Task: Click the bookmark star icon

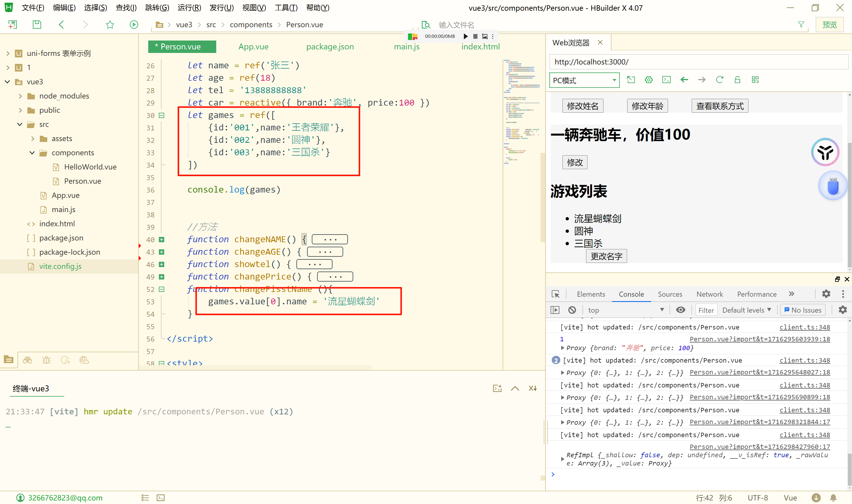Action: coord(110,25)
